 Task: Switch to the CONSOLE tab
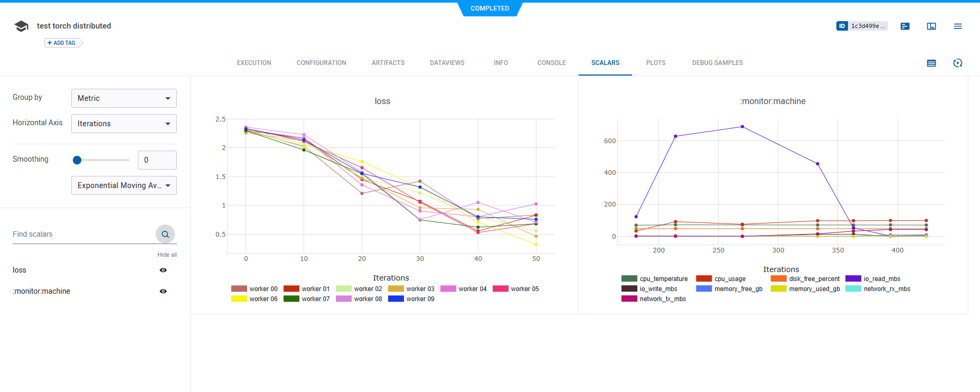click(x=551, y=63)
